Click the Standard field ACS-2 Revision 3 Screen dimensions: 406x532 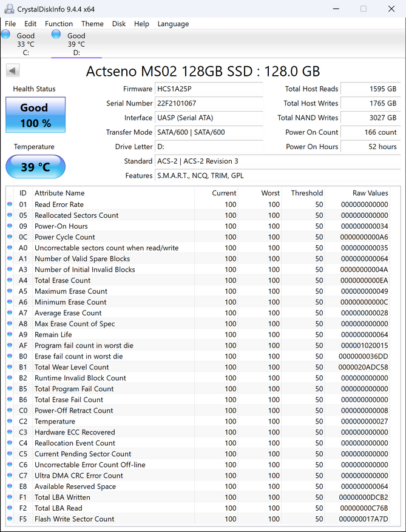[277, 161]
